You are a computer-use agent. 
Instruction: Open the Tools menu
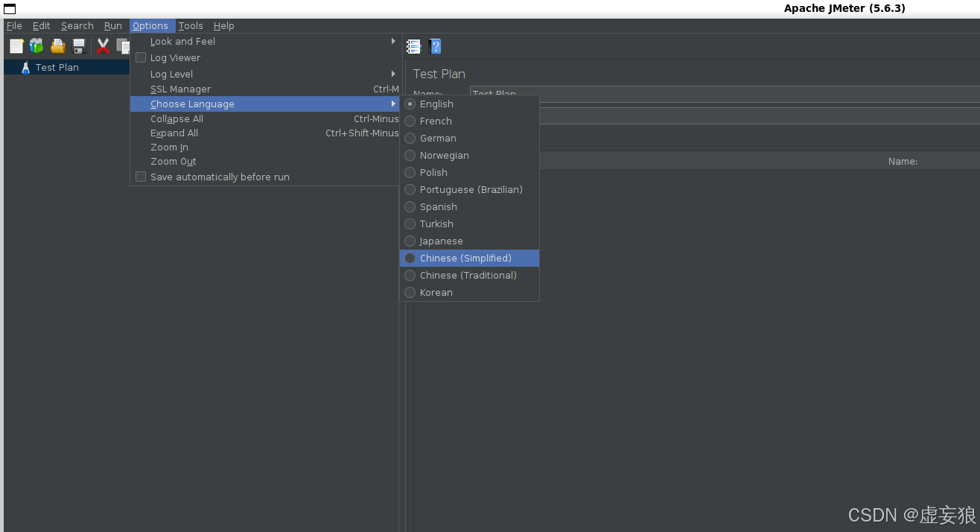(191, 25)
